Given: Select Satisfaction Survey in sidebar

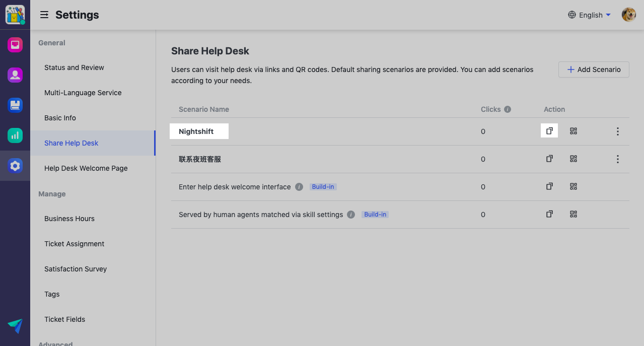Looking at the screenshot, I should click(x=76, y=269).
